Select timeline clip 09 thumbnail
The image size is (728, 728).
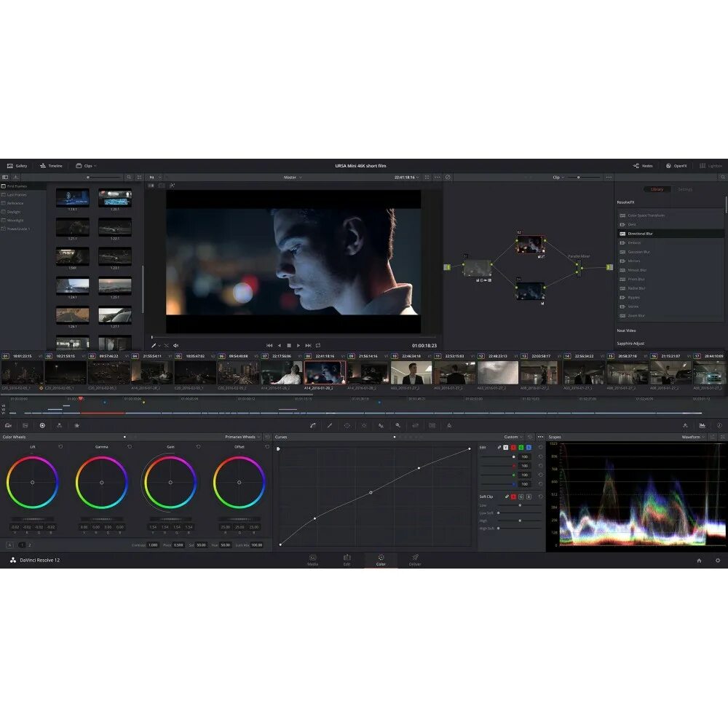[368, 373]
